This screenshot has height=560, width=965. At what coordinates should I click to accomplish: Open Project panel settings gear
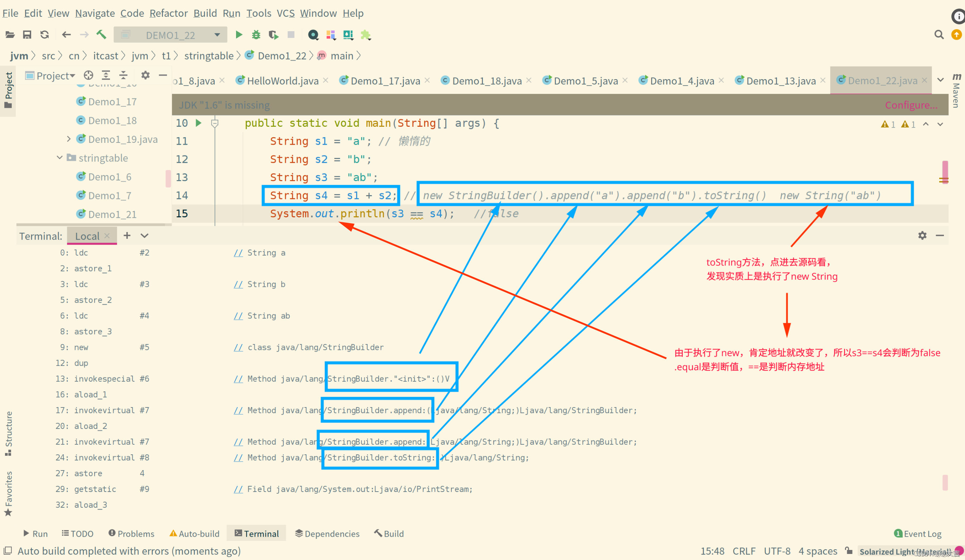tap(145, 75)
